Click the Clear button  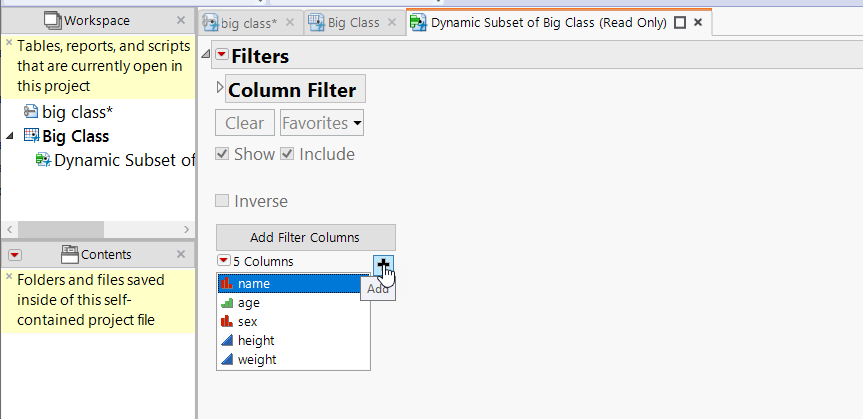click(x=244, y=123)
